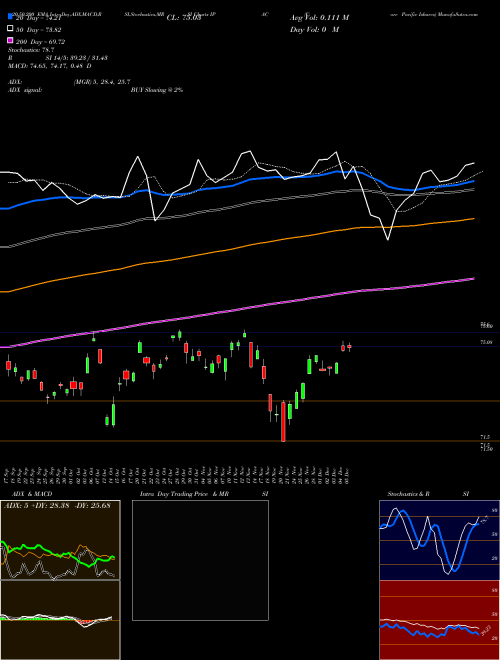Click the magenta 200 Day legend swatch
Screen dimensions: 500x660
pyautogui.click(x=11, y=40)
